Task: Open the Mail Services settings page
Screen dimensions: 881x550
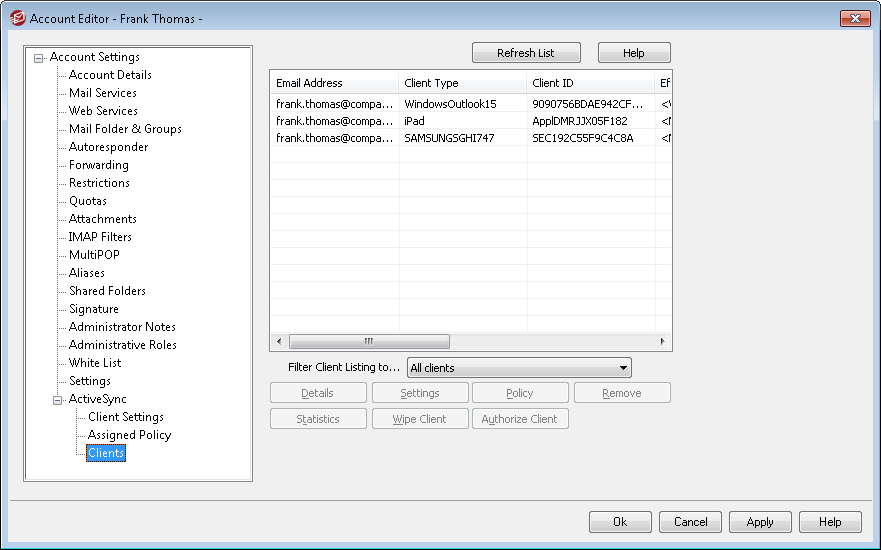Action: click(x=102, y=93)
